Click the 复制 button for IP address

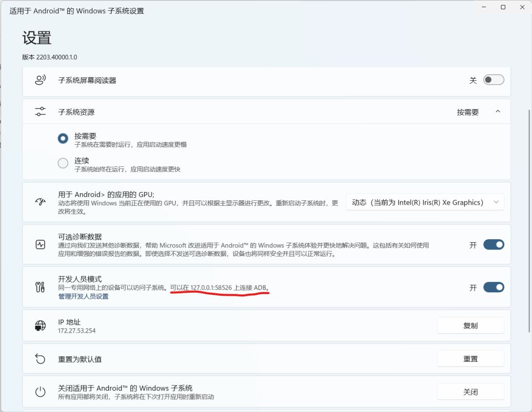pos(470,325)
